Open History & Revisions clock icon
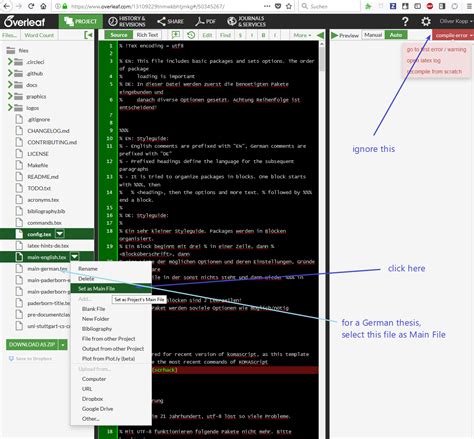The height and width of the screenshot is (439, 474). pyautogui.click(x=113, y=22)
